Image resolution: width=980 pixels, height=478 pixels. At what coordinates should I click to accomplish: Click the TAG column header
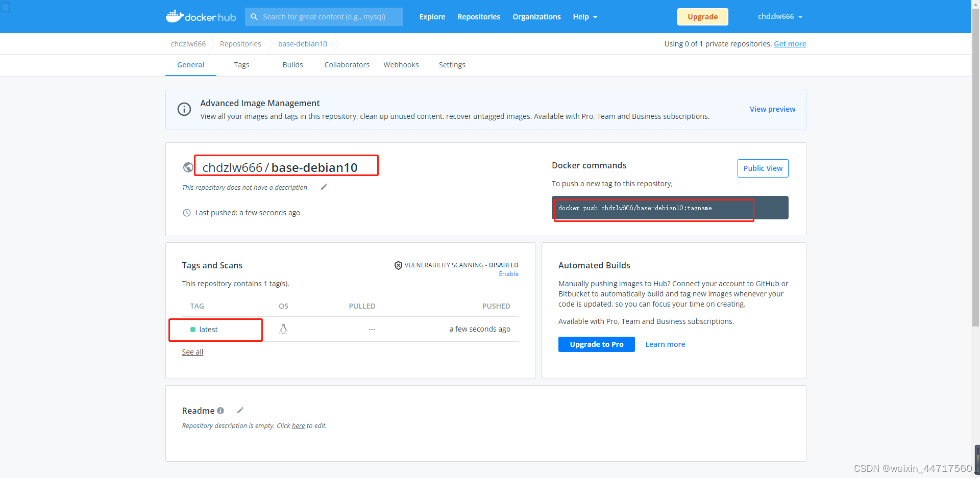point(197,306)
